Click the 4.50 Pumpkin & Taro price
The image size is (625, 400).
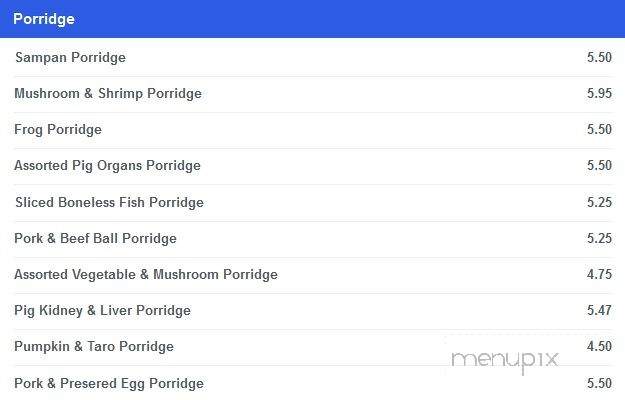pos(599,346)
